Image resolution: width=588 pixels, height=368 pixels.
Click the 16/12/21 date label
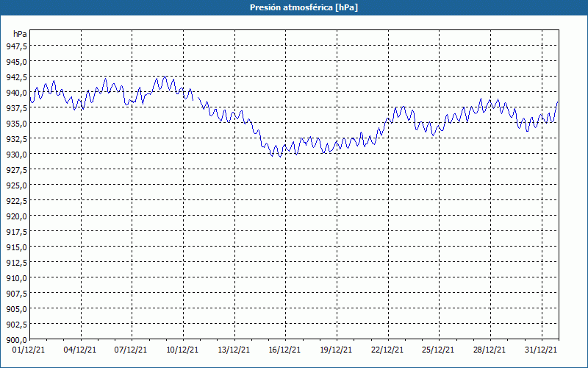(x=284, y=350)
